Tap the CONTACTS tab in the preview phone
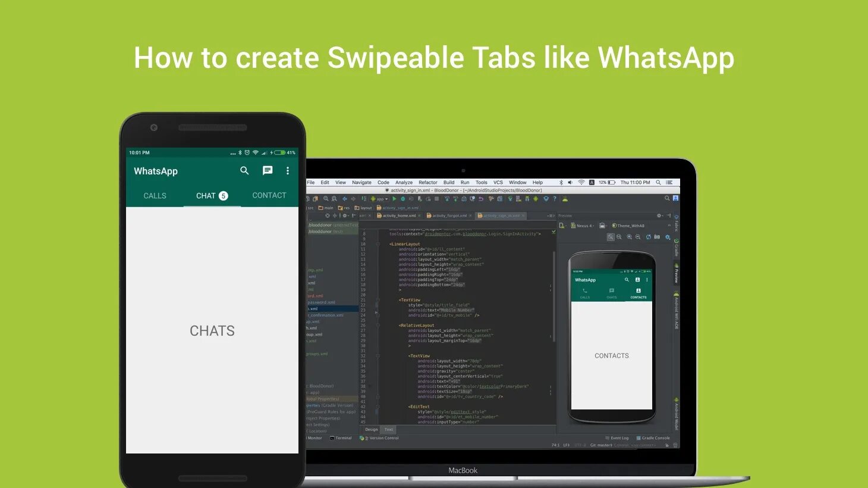The image size is (868, 488). point(639,293)
